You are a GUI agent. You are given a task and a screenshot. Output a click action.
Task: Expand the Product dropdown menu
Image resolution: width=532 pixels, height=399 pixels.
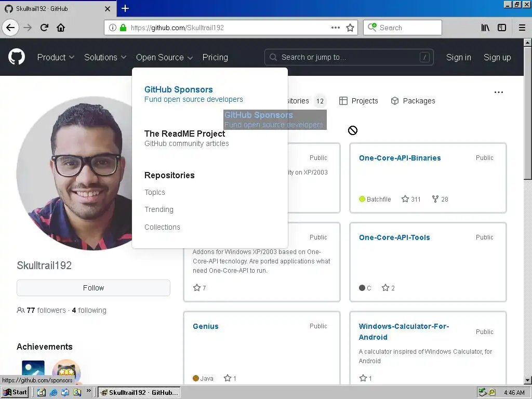(x=56, y=57)
